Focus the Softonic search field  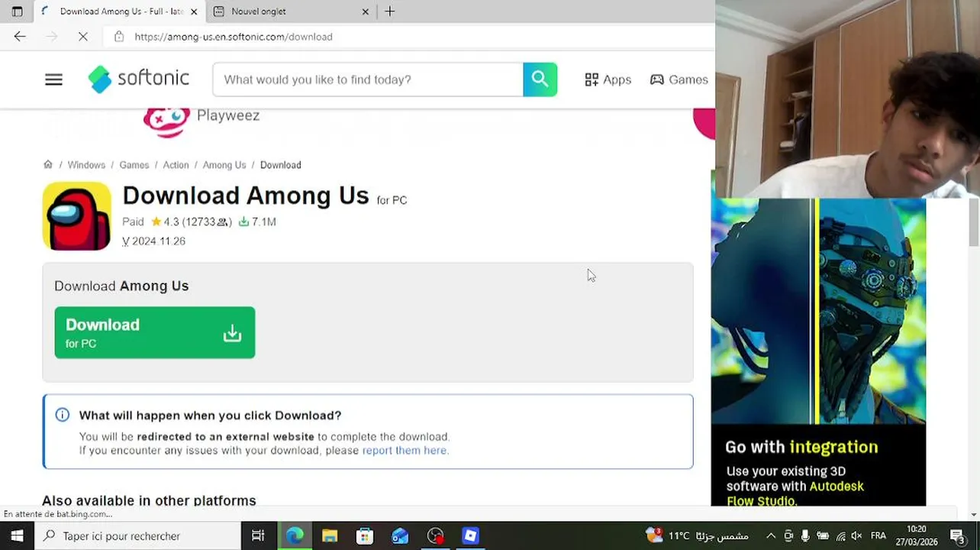(368, 79)
